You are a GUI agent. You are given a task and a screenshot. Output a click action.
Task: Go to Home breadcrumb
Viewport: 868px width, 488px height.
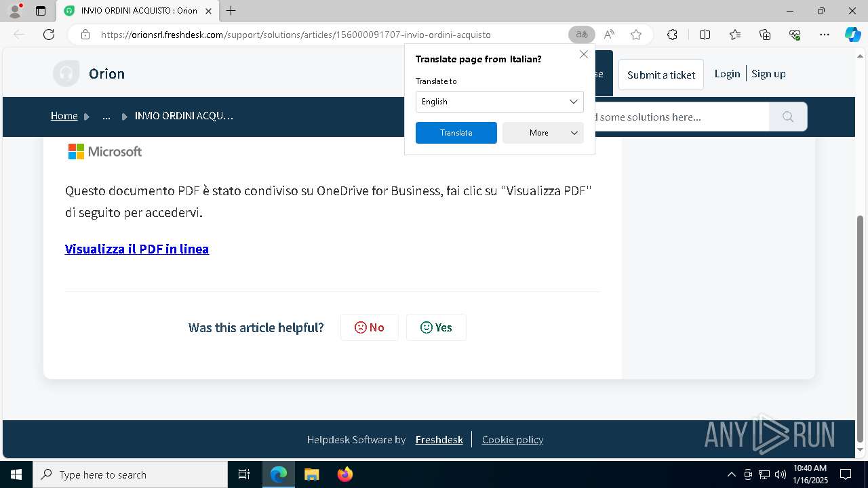[64, 116]
